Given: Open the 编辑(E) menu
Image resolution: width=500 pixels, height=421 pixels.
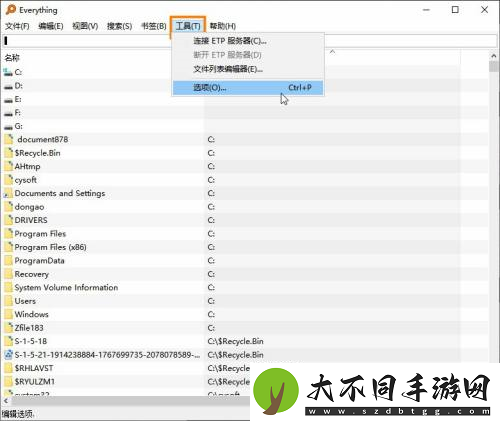Looking at the screenshot, I should 51,26.
